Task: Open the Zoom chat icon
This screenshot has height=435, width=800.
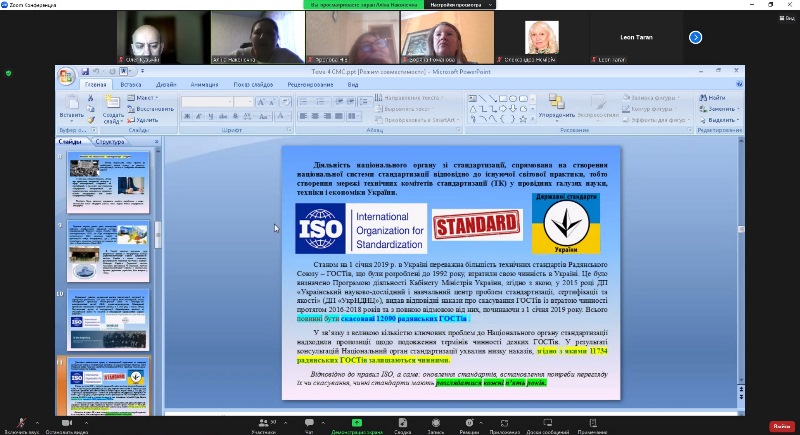Action: [x=309, y=422]
